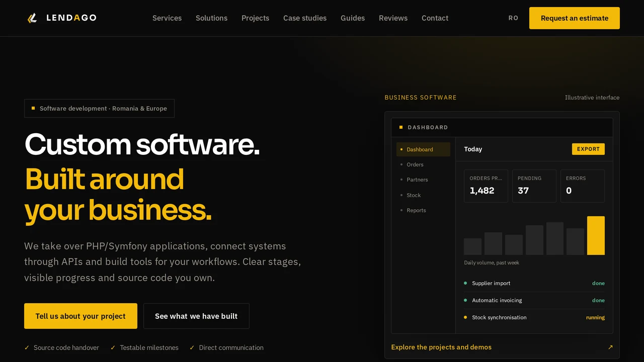Select Dashboard in the mock sidebar

(423, 149)
